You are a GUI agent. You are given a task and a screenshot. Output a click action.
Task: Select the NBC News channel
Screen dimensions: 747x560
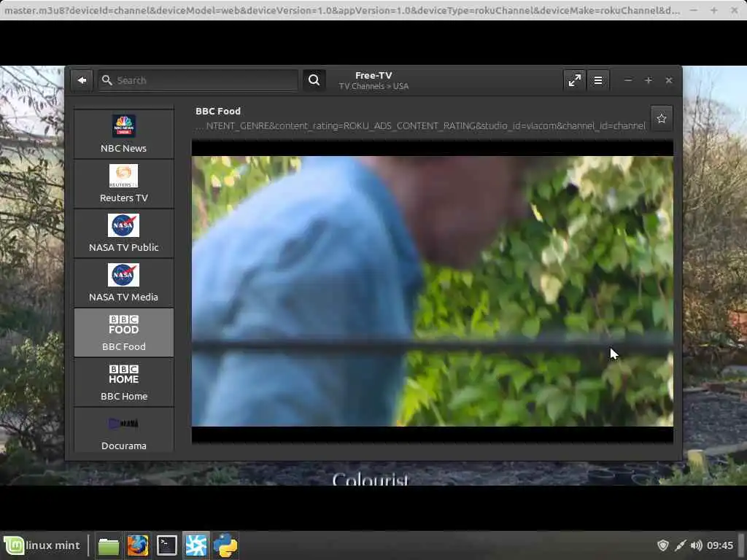[124, 134]
